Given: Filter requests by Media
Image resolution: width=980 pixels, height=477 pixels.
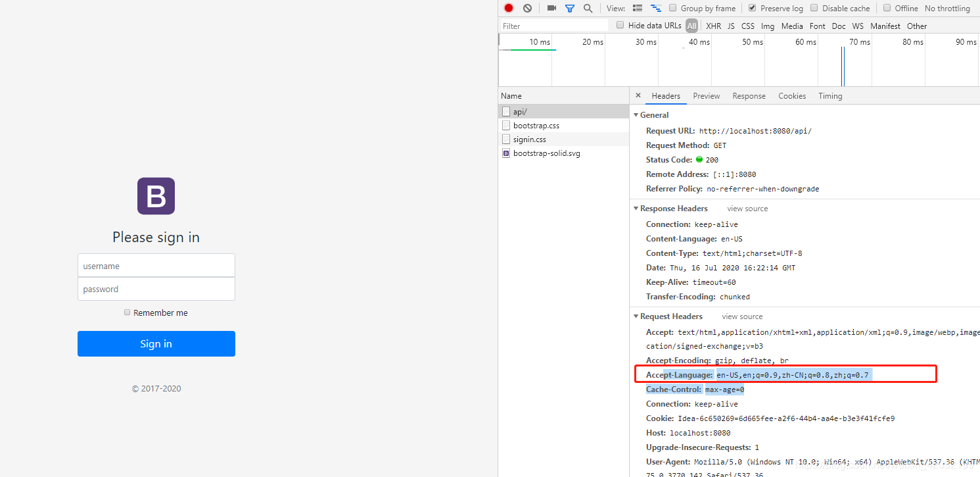Looking at the screenshot, I should [x=792, y=26].
